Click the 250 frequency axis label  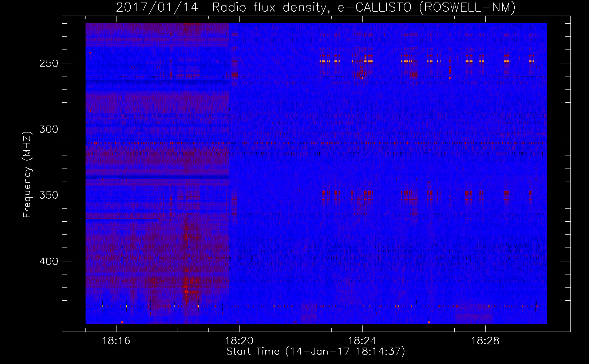point(49,63)
